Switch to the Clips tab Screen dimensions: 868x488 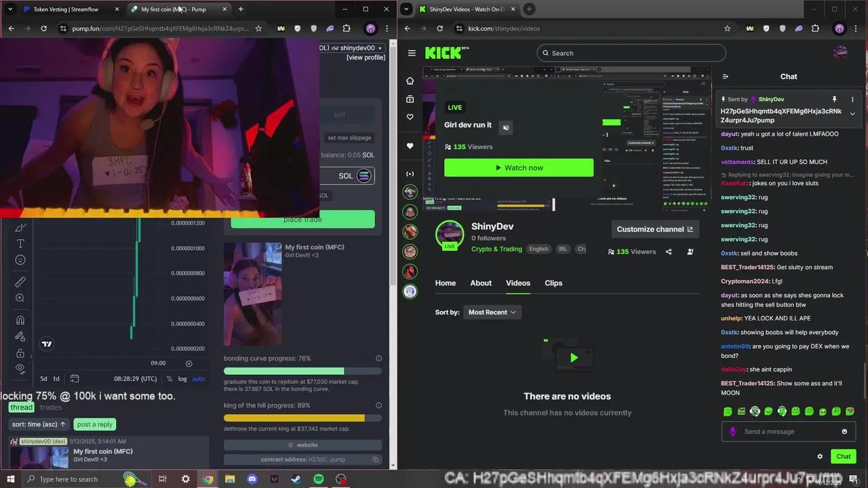[x=553, y=283]
